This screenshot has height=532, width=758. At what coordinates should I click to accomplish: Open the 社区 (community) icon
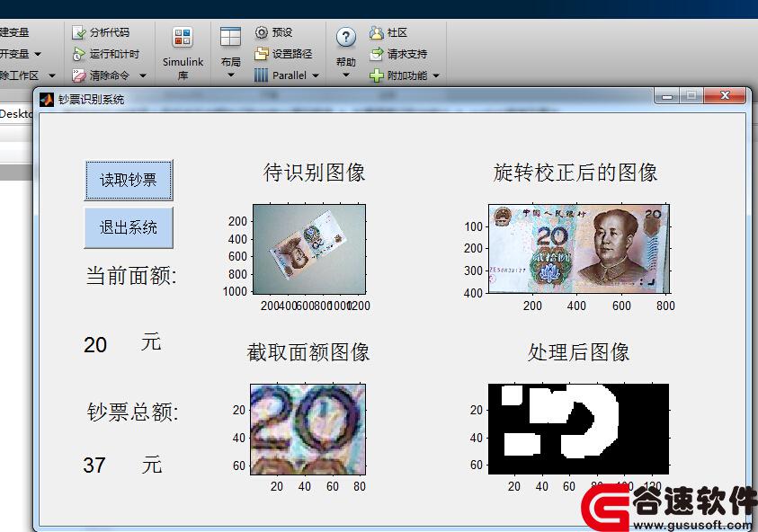pos(376,32)
